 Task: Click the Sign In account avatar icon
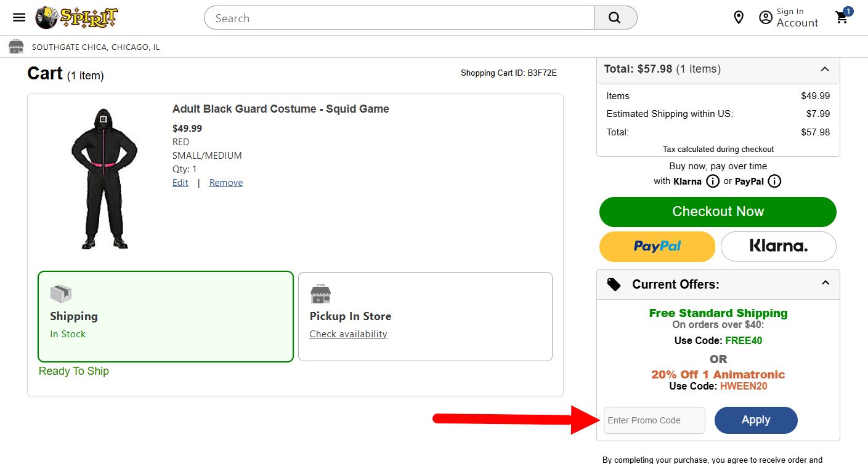coord(766,18)
